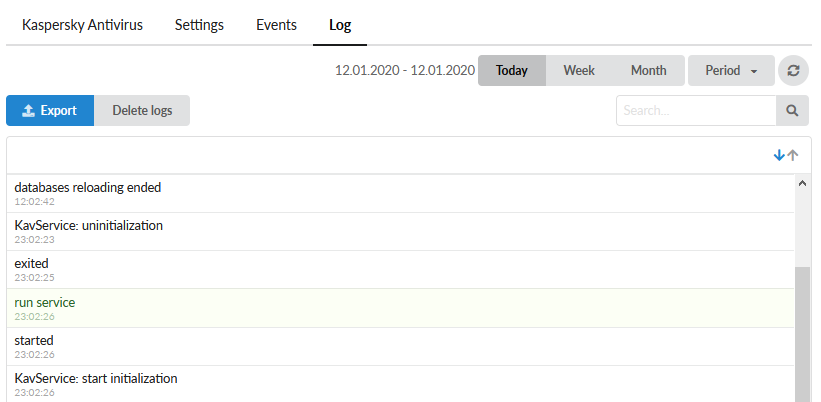Switch to the Settings tab

click(199, 25)
